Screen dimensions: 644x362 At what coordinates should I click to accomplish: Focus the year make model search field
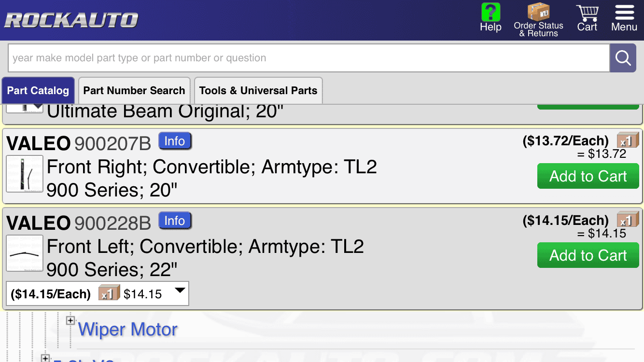point(309,58)
